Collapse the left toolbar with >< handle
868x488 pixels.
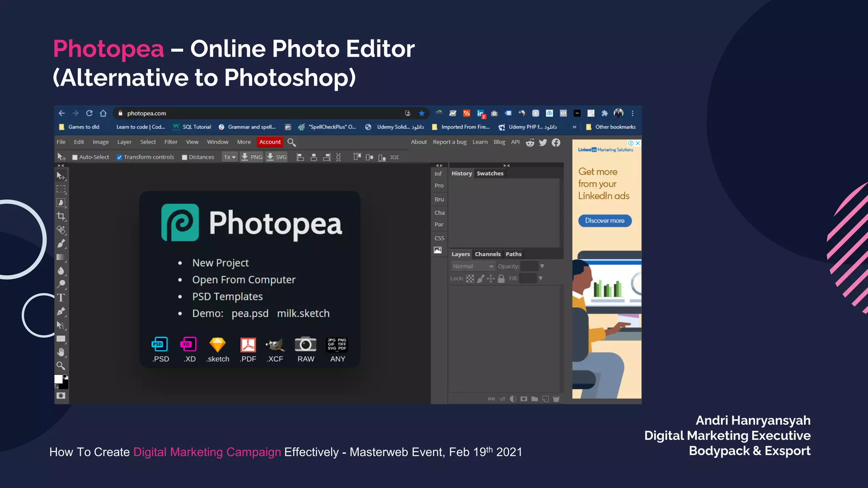coord(61,165)
